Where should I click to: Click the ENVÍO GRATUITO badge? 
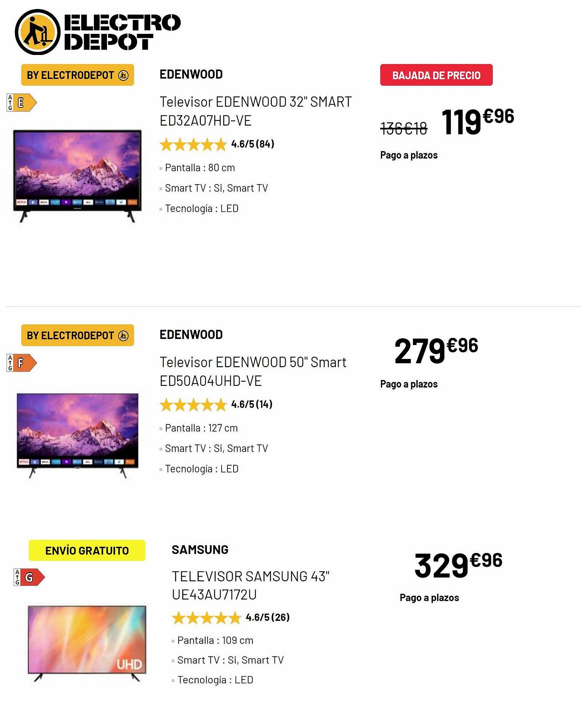point(87,550)
